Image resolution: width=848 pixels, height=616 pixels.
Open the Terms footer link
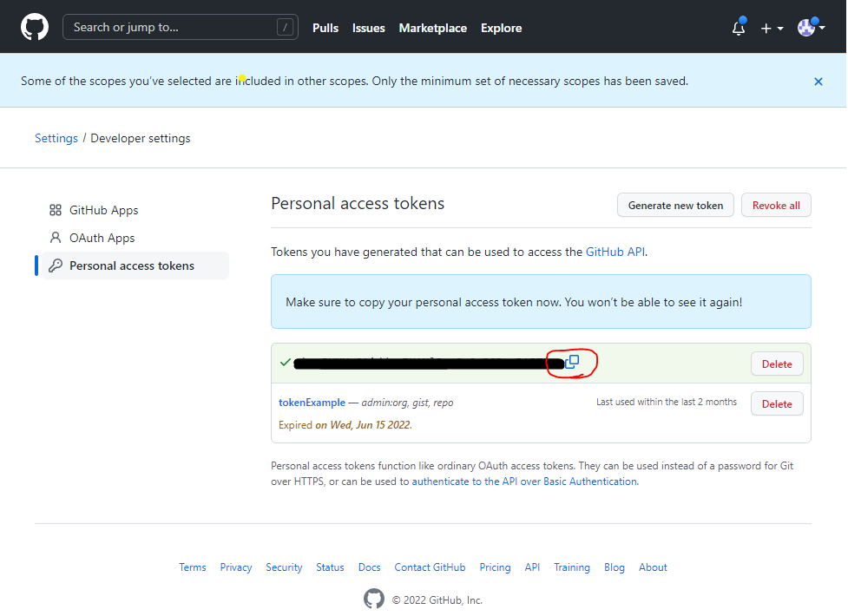pos(193,567)
